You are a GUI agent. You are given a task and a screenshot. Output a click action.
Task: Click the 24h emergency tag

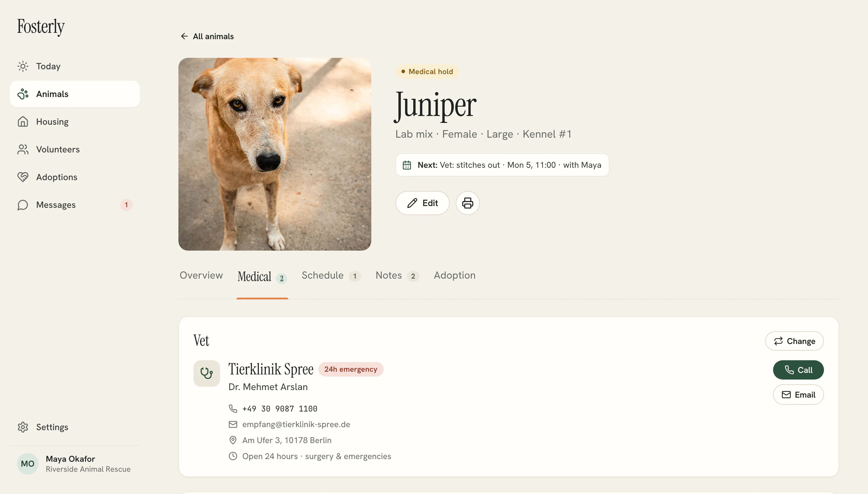351,369
